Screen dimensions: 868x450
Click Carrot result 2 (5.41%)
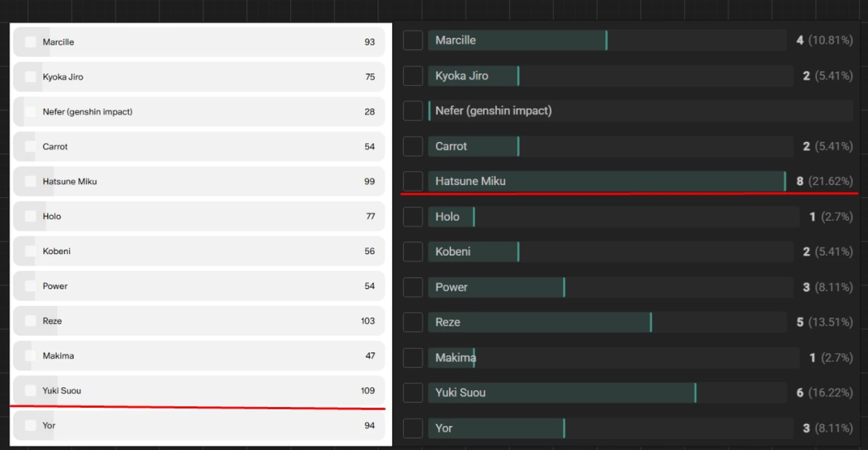point(828,146)
